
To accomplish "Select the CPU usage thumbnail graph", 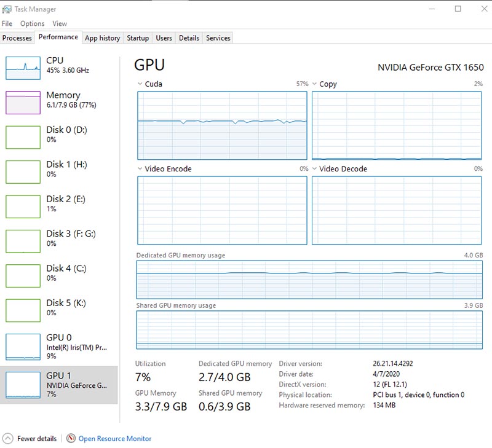I will [23, 68].
